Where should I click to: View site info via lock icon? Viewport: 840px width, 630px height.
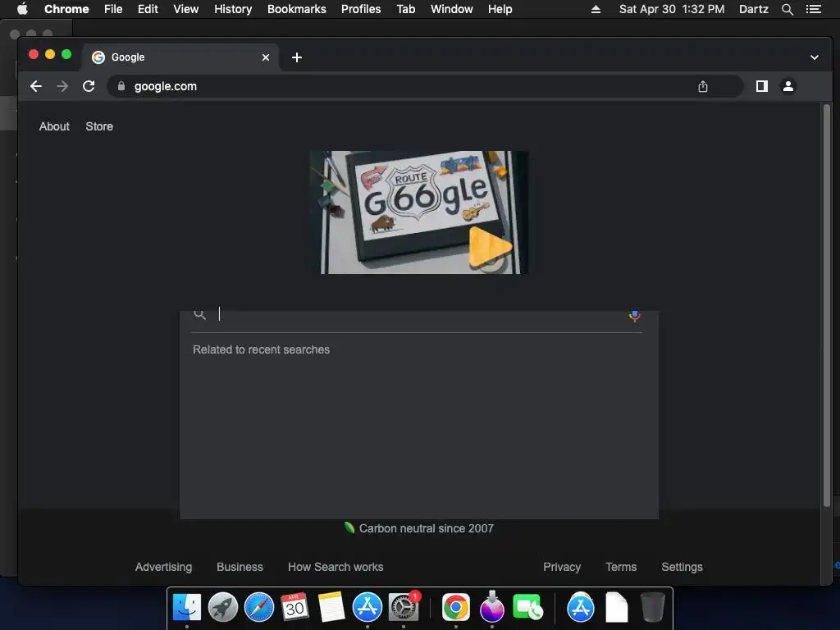121,86
